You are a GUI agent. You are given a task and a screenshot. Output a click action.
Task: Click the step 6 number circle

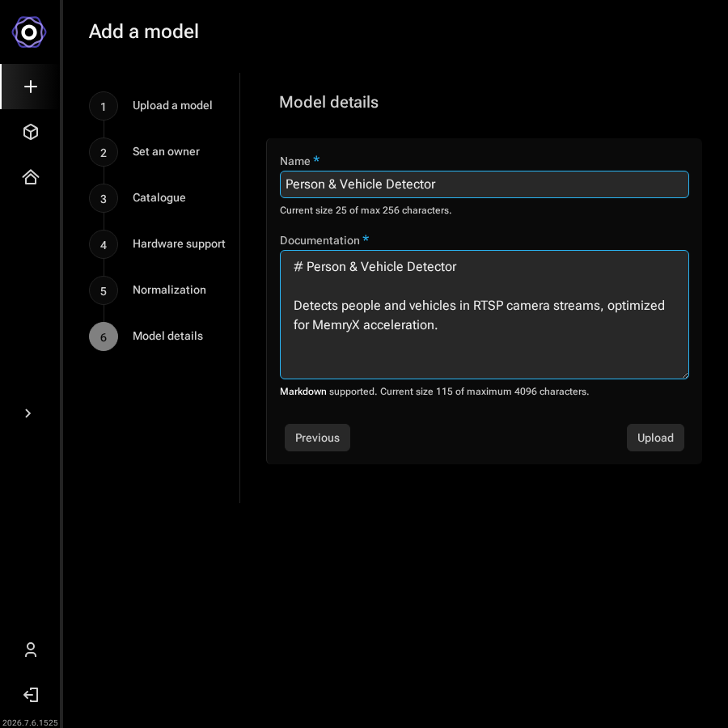104,336
